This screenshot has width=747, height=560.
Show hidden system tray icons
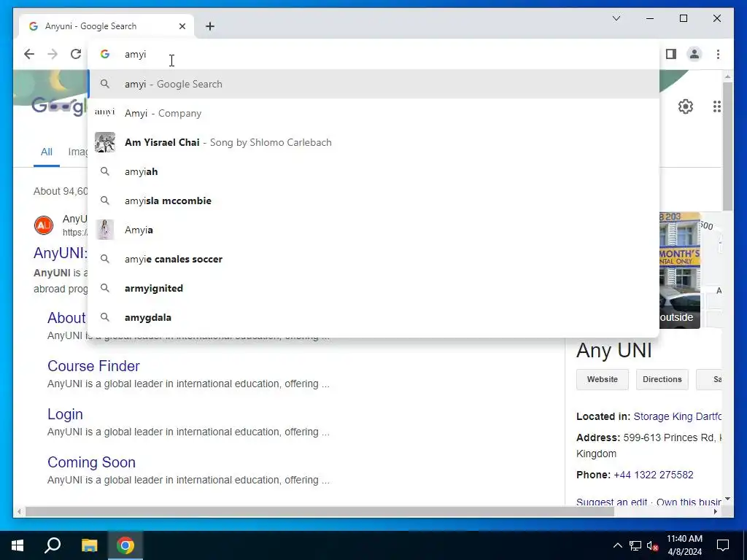tap(617, 545)
